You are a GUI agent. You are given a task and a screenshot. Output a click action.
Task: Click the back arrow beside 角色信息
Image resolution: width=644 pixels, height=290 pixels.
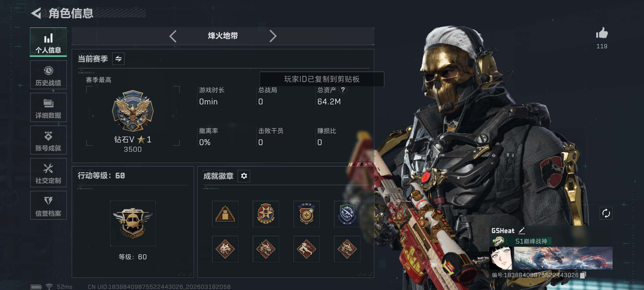coord(36,13)
